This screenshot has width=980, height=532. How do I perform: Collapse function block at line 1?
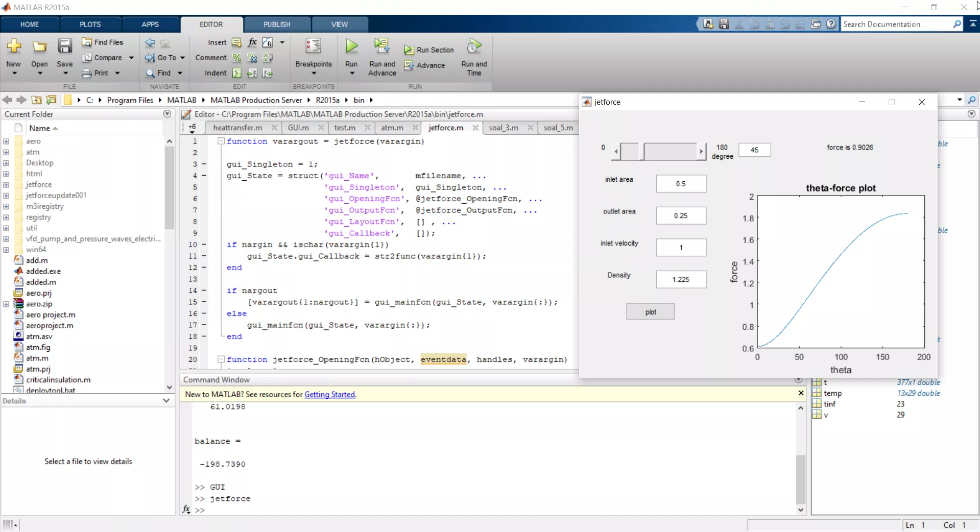click(221, 141)
